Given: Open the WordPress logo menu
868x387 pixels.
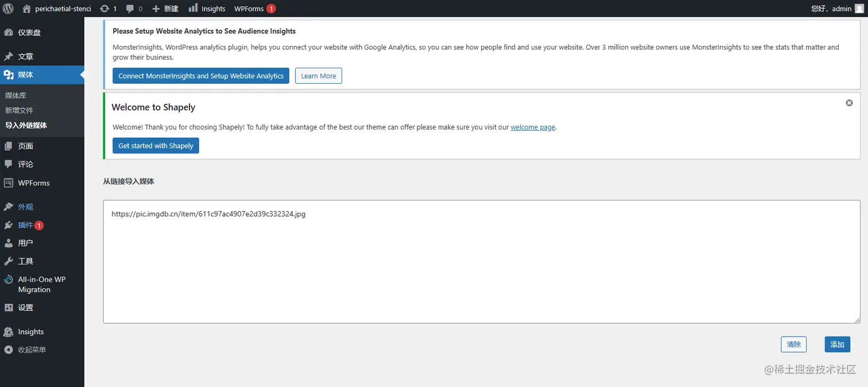Looking at the screenshot, I should tap(8, 9).
